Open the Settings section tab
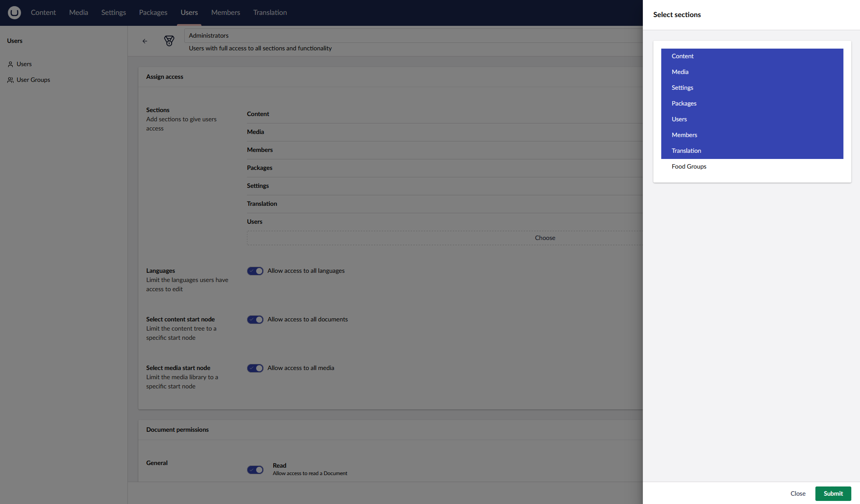This screenshot has height=504, width=860. coord(114,13)
